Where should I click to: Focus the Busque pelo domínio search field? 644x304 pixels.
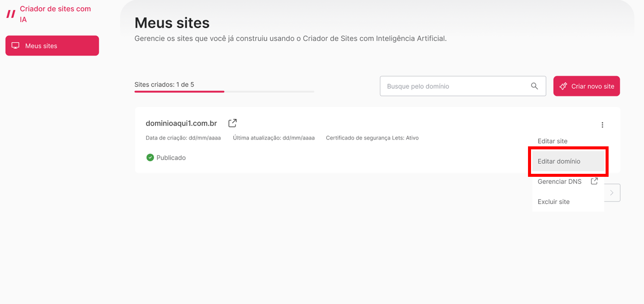[x=456, y=86]
